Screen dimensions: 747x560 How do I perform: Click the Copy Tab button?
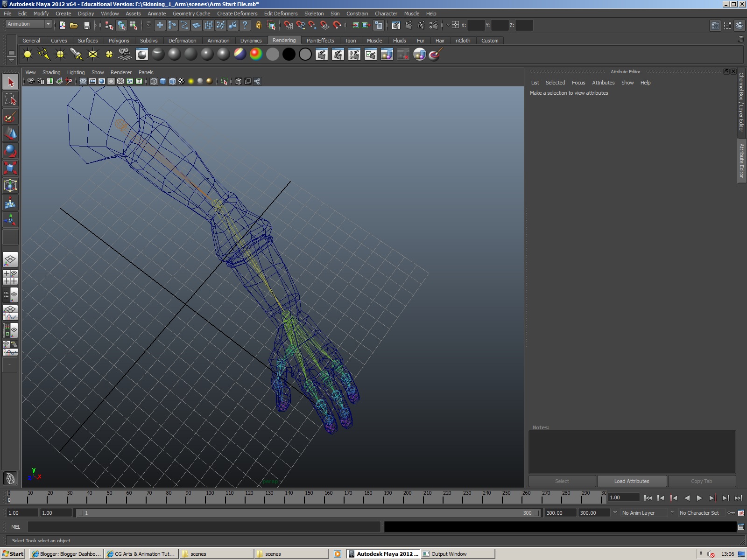click(x=702, y=481)
